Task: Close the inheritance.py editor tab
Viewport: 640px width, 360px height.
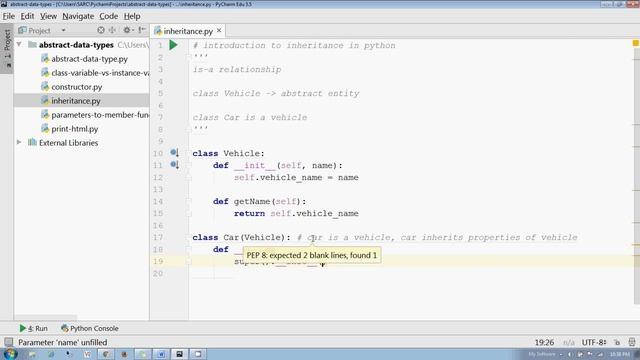Action: pyautogui.click(x=219, y=31)
